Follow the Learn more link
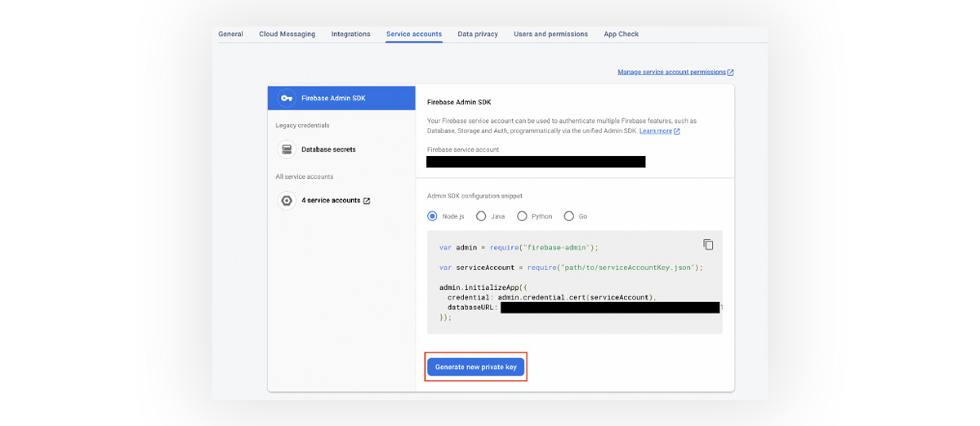This screenshot has height=426, width=980. click(x=656, y=131)
